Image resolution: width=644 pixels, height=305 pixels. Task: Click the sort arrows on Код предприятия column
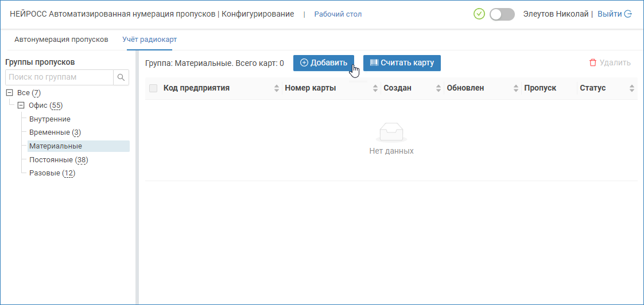click(x=276, y=88)
